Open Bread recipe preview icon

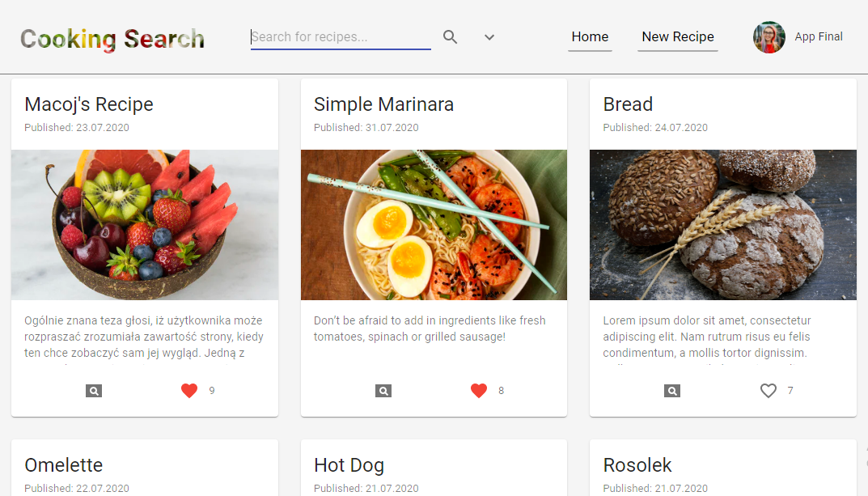click(x=672, y=391)
